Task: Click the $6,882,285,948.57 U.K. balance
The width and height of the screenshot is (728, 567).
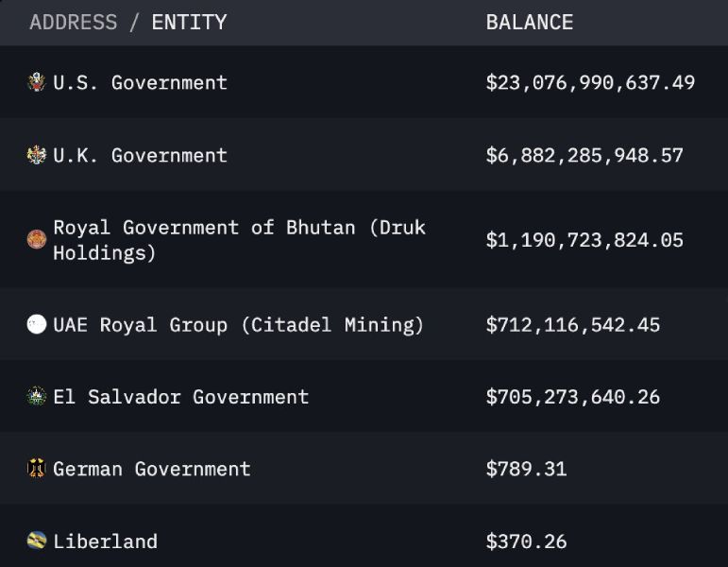Action: [x=584, y=155]
